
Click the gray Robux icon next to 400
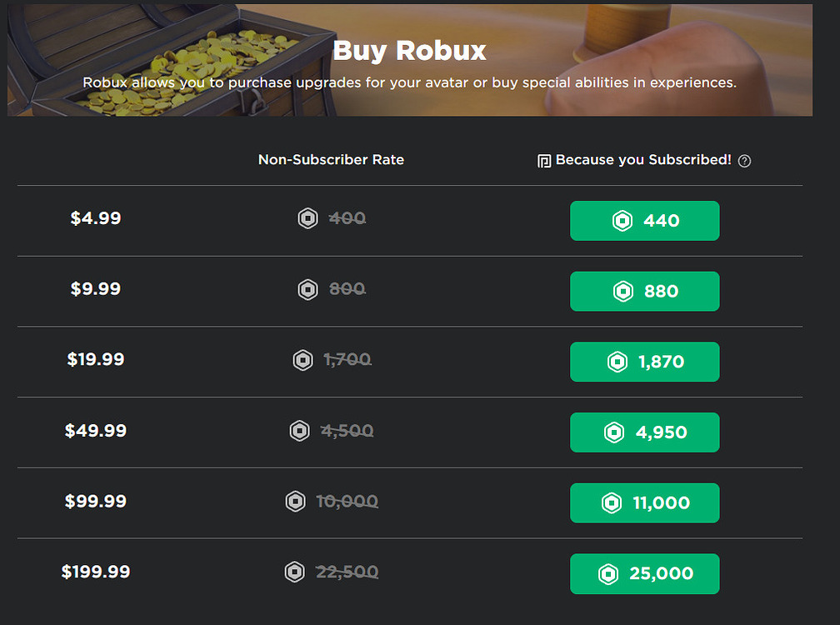coord(308,218)
